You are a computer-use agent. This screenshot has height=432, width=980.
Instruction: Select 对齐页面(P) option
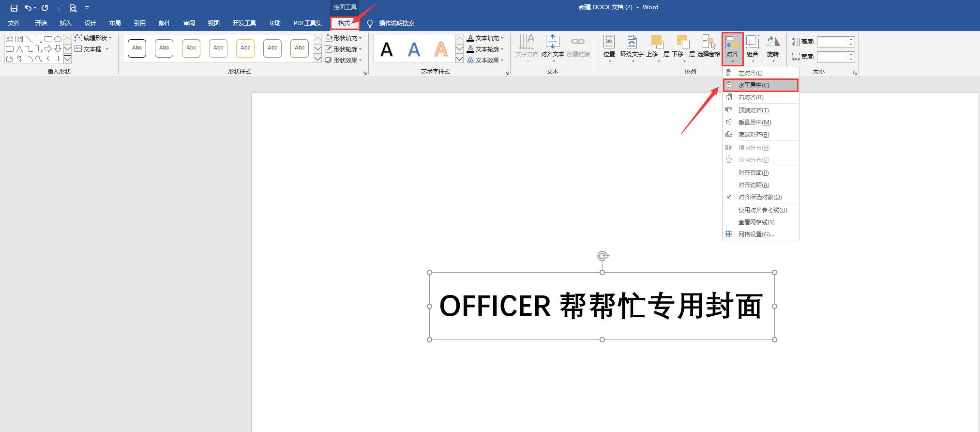[x=760, y=173]
